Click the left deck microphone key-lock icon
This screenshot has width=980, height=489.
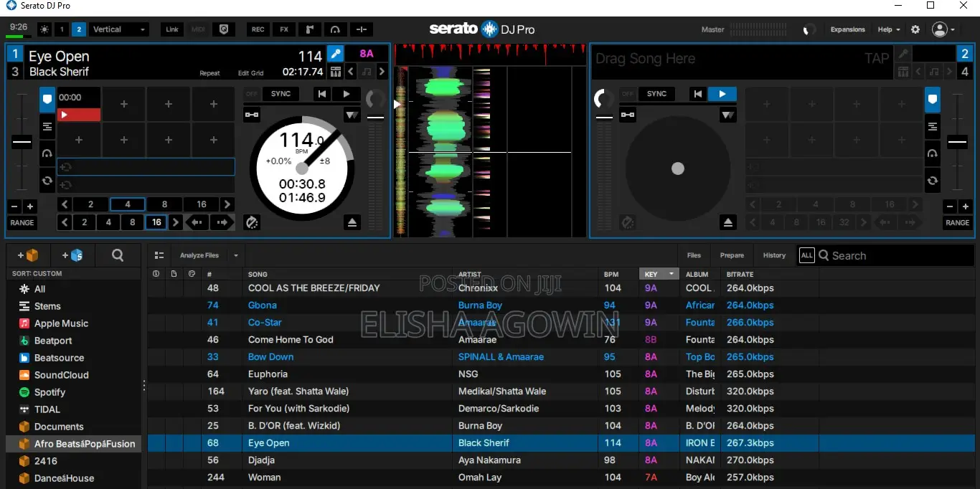(x=335, y=54)
